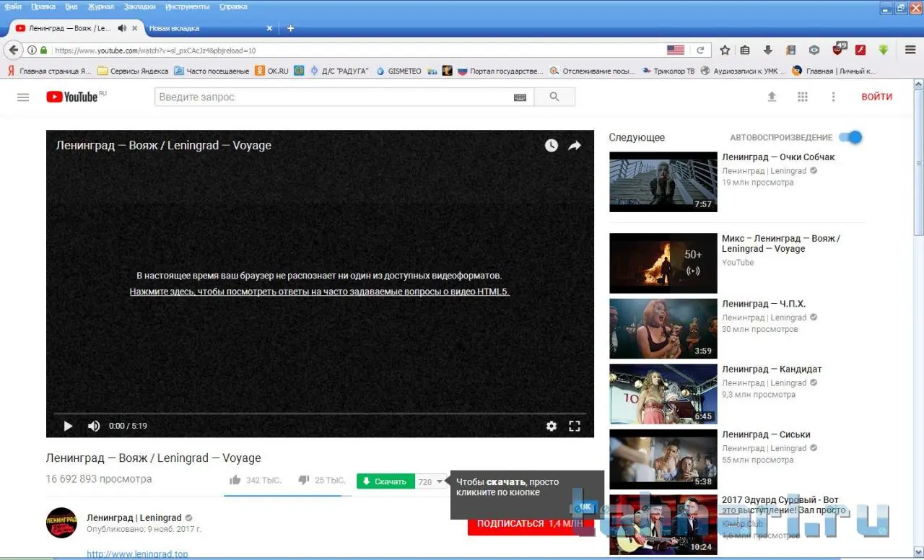Open the Триколор ТВ bookmark
Viewport: 924px width, 560px height.
click(x=668, y=71)
